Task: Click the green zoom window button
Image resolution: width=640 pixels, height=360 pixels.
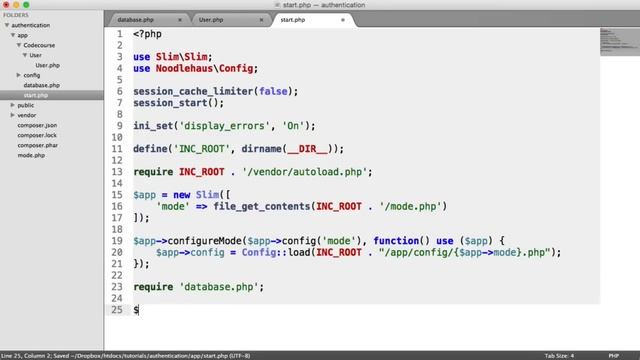Action: coord(26,5)
